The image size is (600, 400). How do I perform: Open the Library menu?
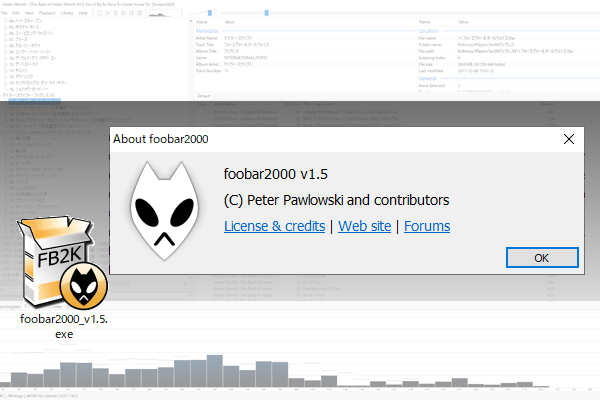pyautogui.click(x=67, y=13)
